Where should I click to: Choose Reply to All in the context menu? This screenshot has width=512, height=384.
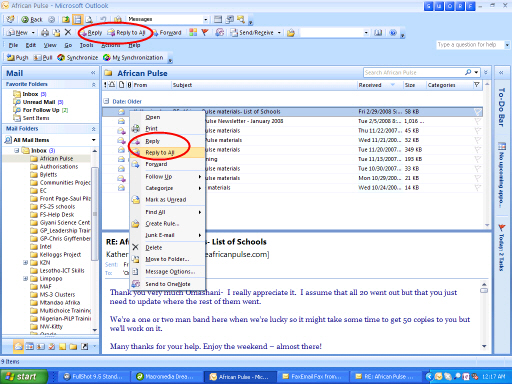point(167,153)
